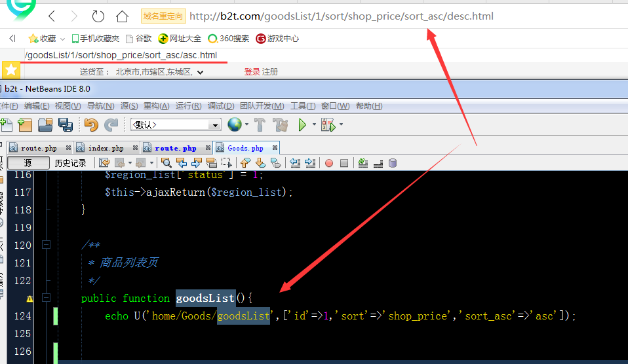628x364 pixels.
Task: Start macro recording with red circle
Action: tap(329, 163)
